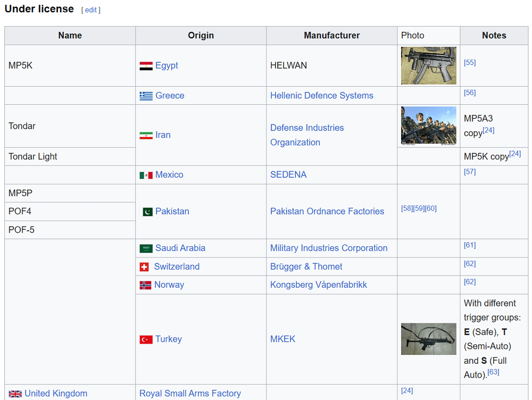Screen dimensions: 532x400
Task: Click the United Kingdom flag icon
Action: pyautogui.click(x=15, y=394)
